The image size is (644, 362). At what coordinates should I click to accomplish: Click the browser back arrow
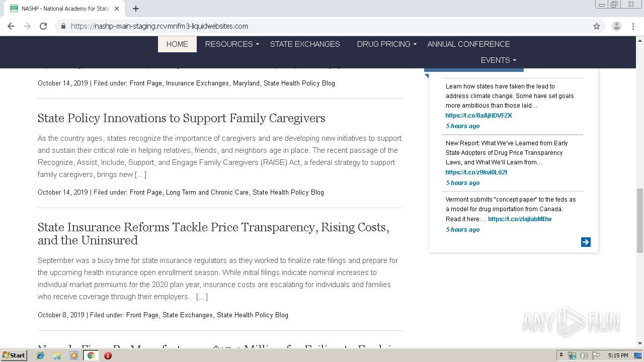(11, 26)
